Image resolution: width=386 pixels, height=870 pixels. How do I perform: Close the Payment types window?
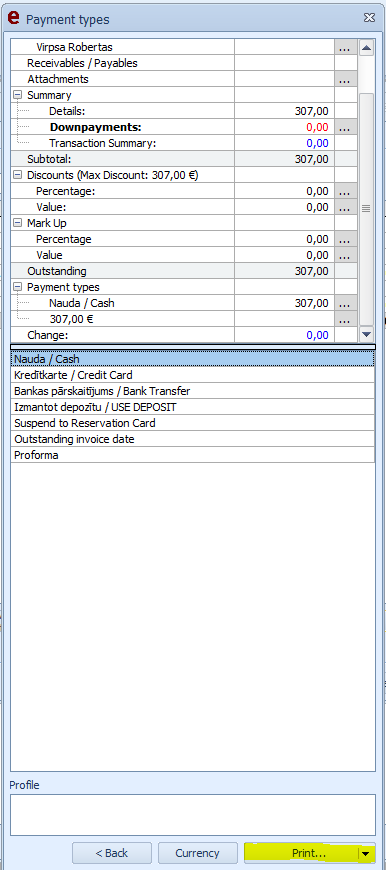pos(369,18)
